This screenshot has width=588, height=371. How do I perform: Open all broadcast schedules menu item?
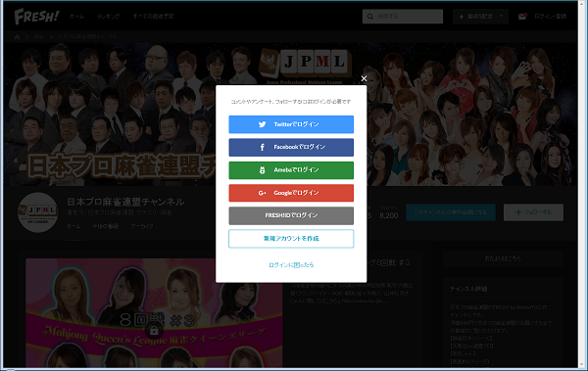(x=153, y=17)
